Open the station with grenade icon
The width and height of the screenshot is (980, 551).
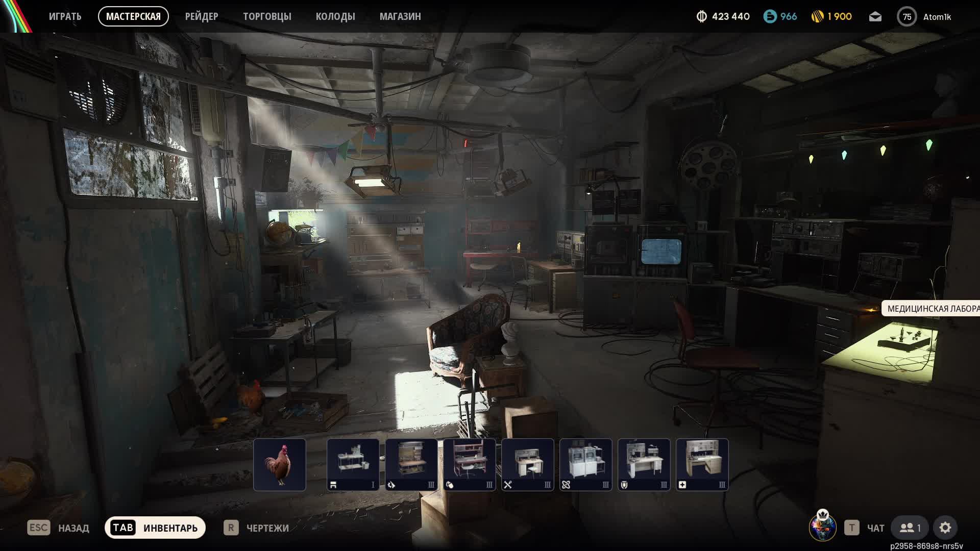(469, 464)
